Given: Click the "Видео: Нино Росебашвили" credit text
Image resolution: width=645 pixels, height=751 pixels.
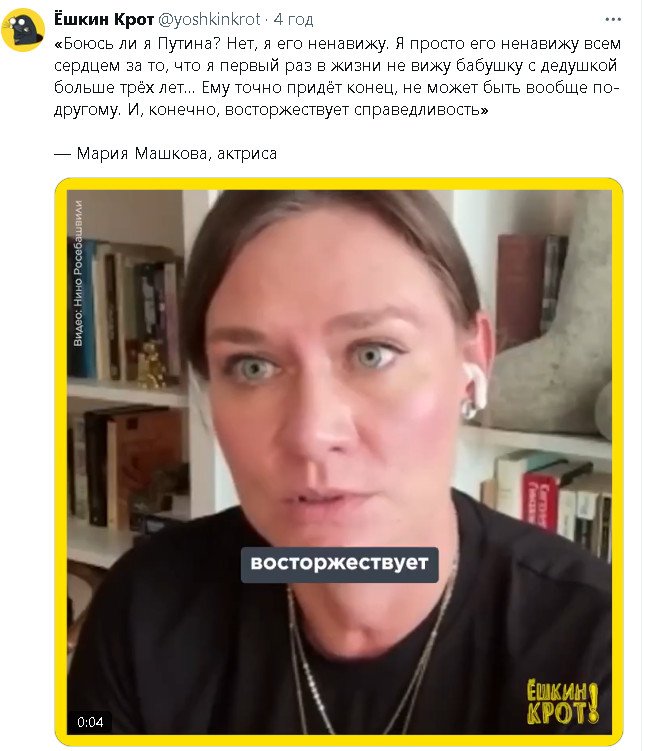Looking at the screenshot, I should pos(78,273).
